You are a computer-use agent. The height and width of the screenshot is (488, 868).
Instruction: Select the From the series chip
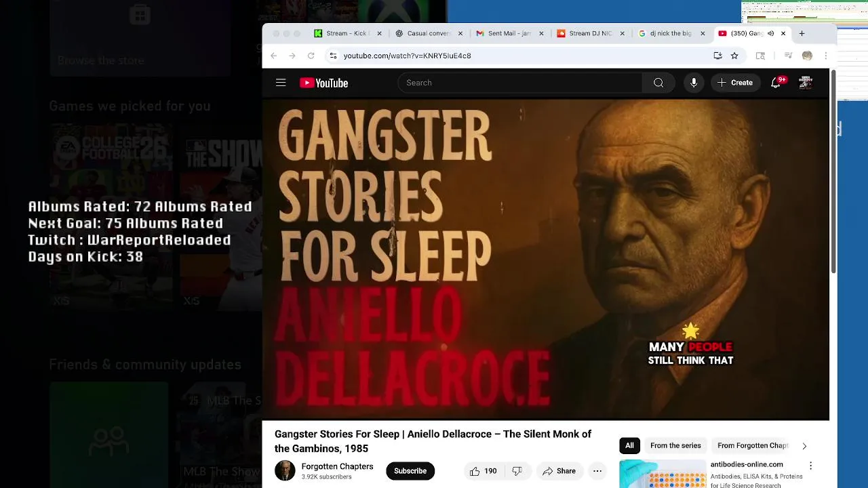[675, 445]
